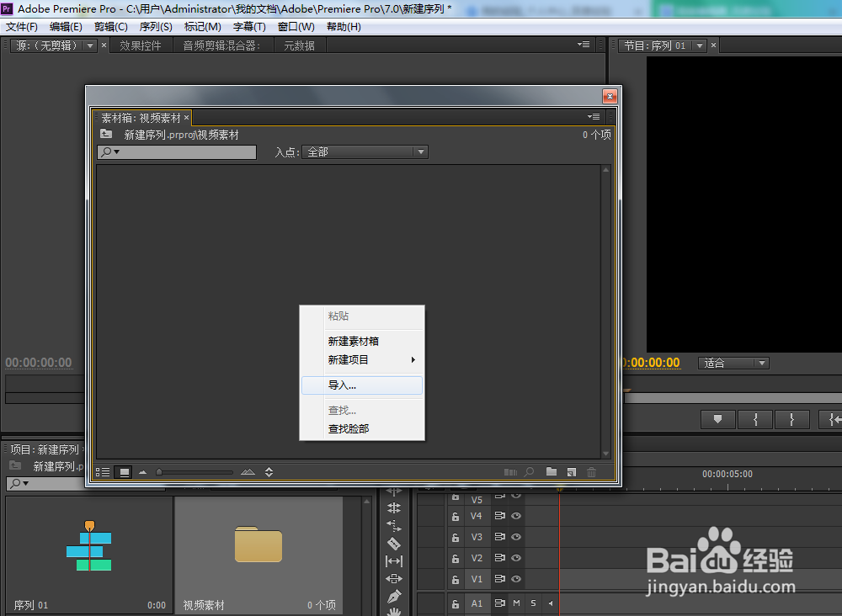Switch to 元数据 tab
The height and width of the screenshot is (616, 842).
[x=299, y=45]
